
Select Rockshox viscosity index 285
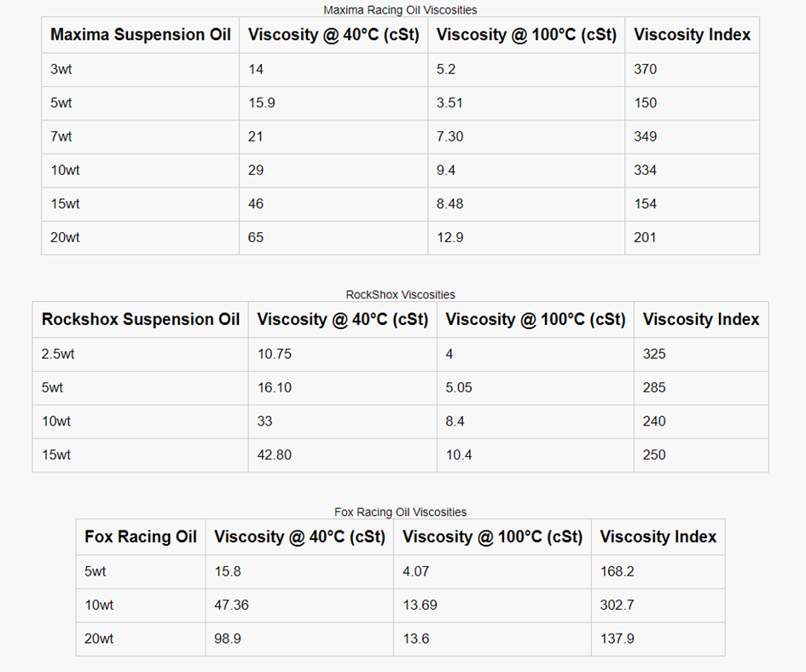click(654, 387)
